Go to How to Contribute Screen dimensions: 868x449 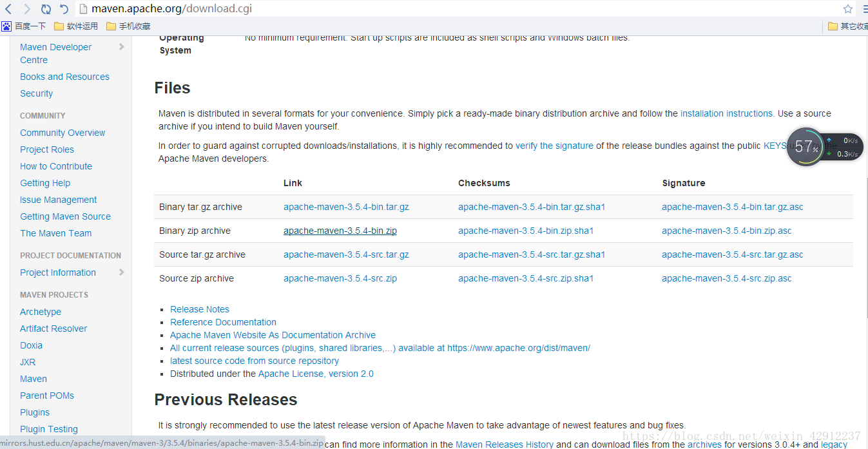[56, 166]
